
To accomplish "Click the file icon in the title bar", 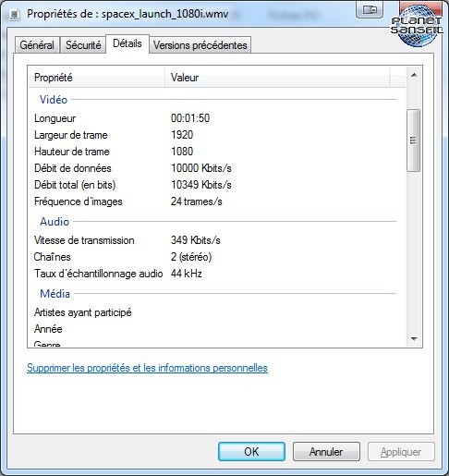I will point(14,15).
